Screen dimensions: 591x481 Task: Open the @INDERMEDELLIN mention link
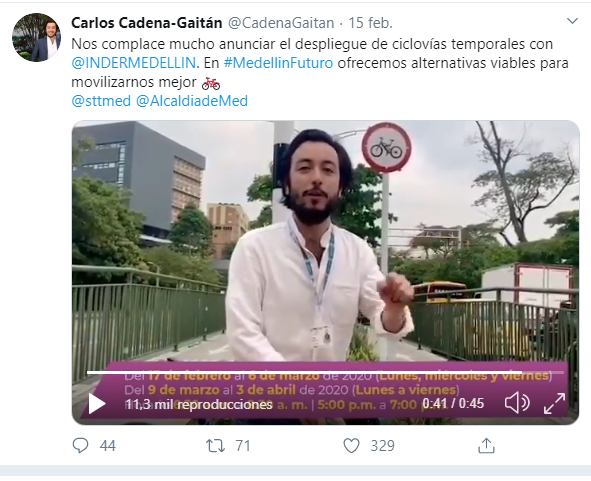(x=133, y=63)
